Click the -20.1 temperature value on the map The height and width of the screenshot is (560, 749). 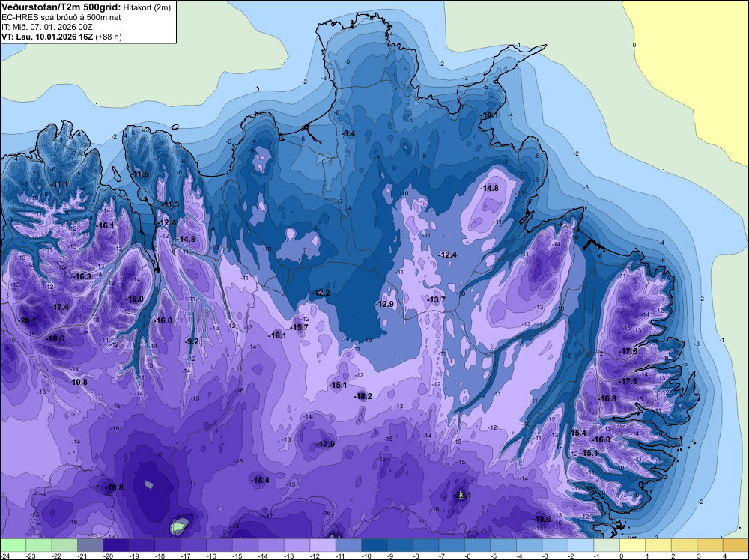pyautogui.click(x=27, y=321)
